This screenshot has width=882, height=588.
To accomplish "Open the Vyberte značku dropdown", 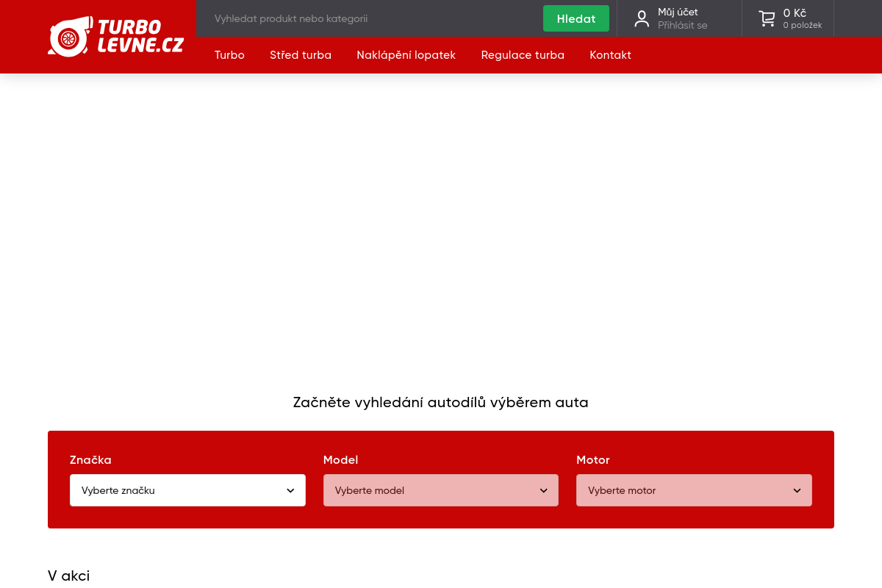I will 187,490.
